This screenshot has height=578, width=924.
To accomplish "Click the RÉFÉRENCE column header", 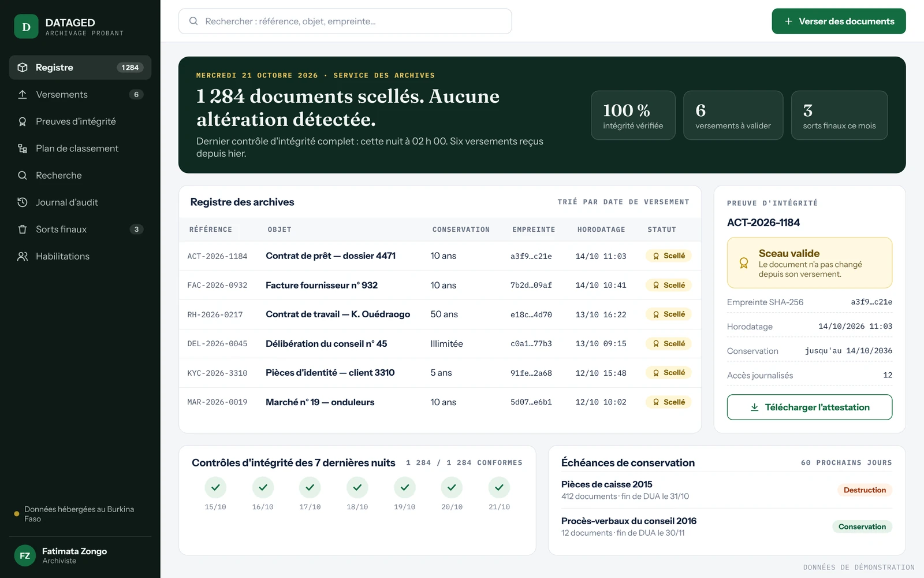I will [x=211, y=229].
